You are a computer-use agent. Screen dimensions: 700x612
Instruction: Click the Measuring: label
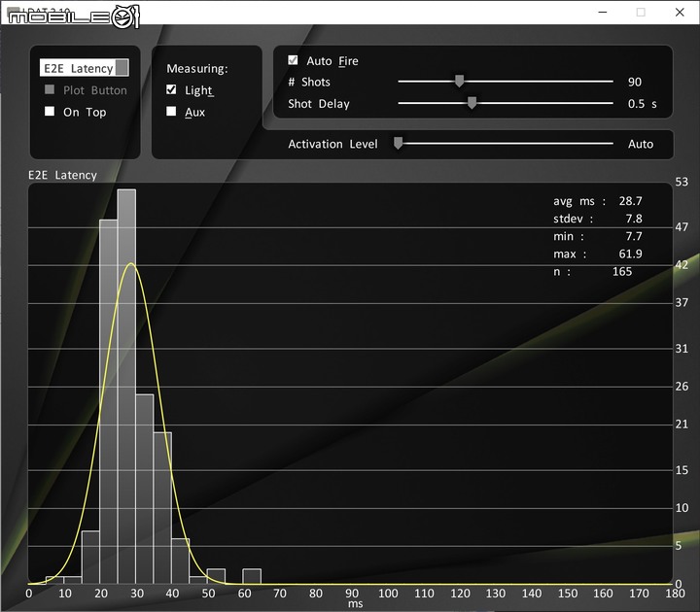pyautogui.click(x=196, y=69)
